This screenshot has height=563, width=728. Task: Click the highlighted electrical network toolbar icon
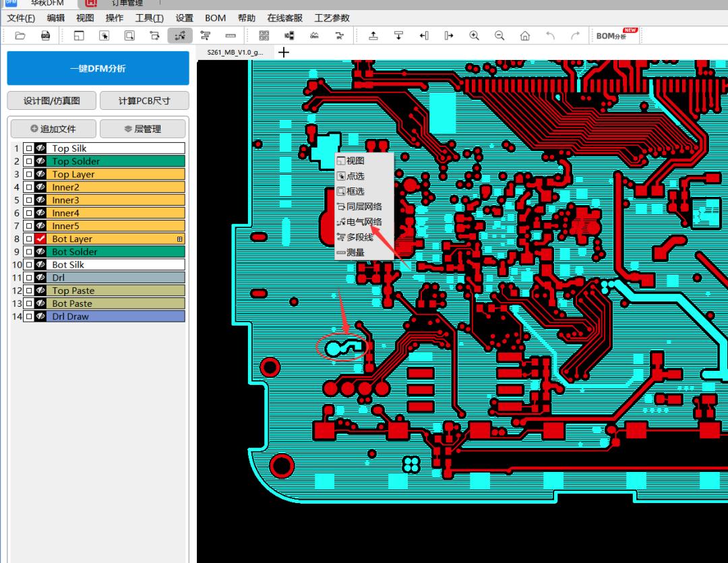[x=180, y=36]
